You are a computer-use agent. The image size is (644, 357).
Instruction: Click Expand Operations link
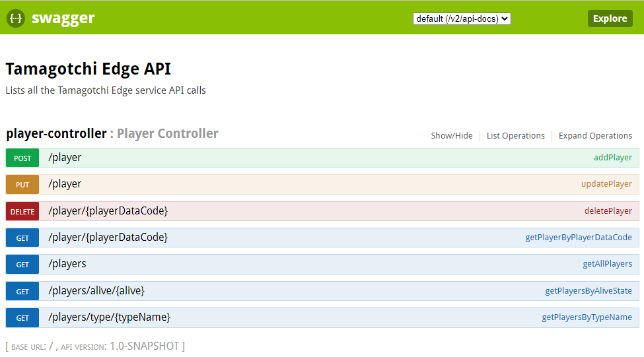(x=595, y=136)
